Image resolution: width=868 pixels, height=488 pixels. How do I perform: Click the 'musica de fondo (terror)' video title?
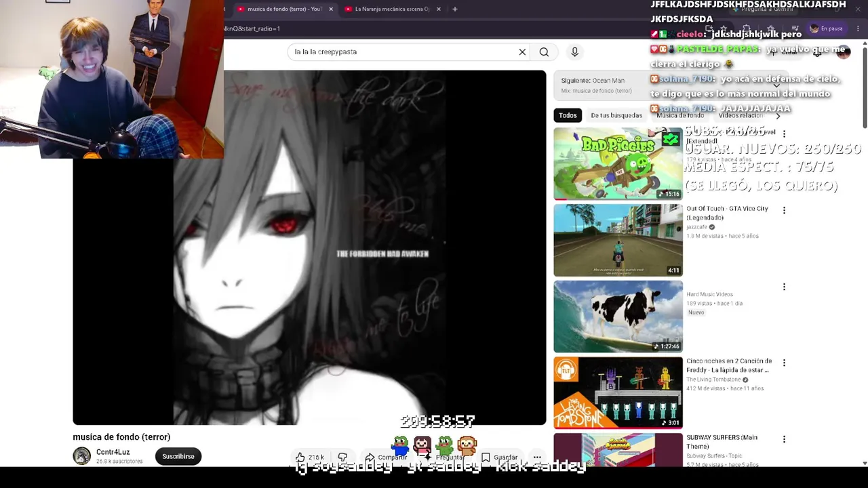tap(121, 437)
